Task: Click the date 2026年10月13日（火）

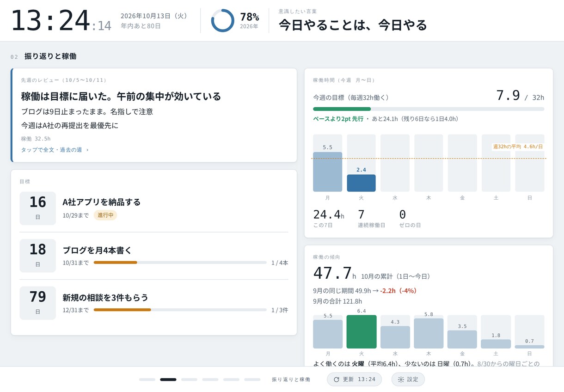Action: pyautogui.click(x=155, y=16)
